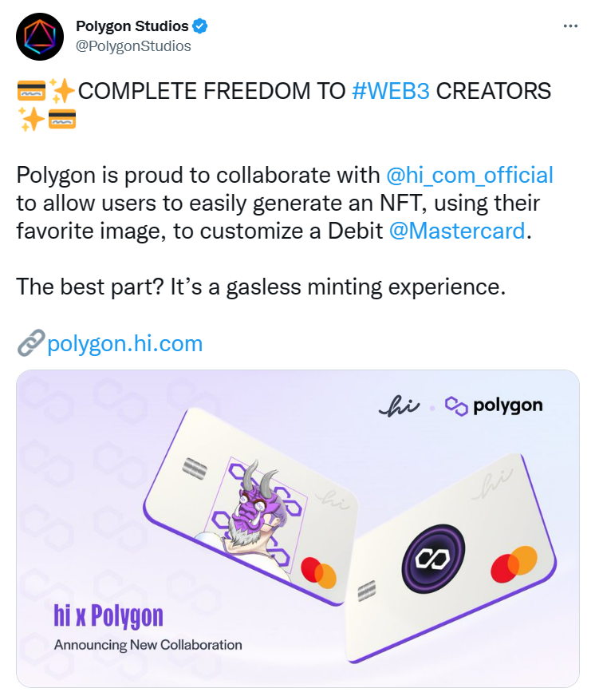
Task: Open the Polygon Studios profile avatar
Action: [x=40, y=37]
